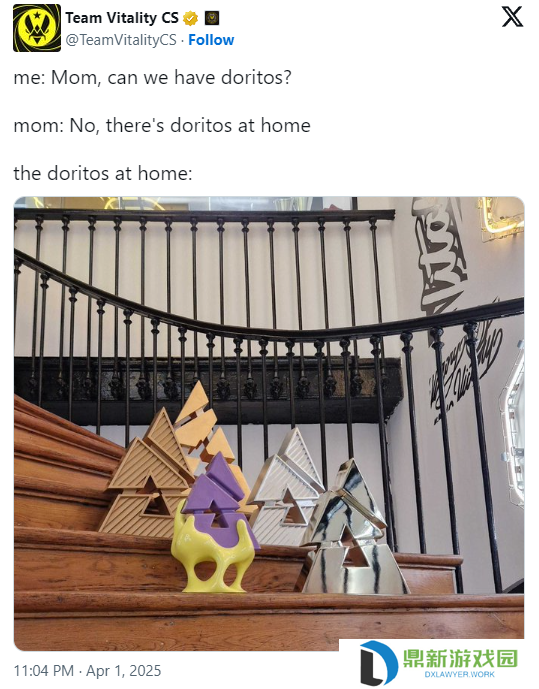This screenshot has height=689, width=539.
Task: Open the @TeamVitalityCS handle
Action: point(121,40)
